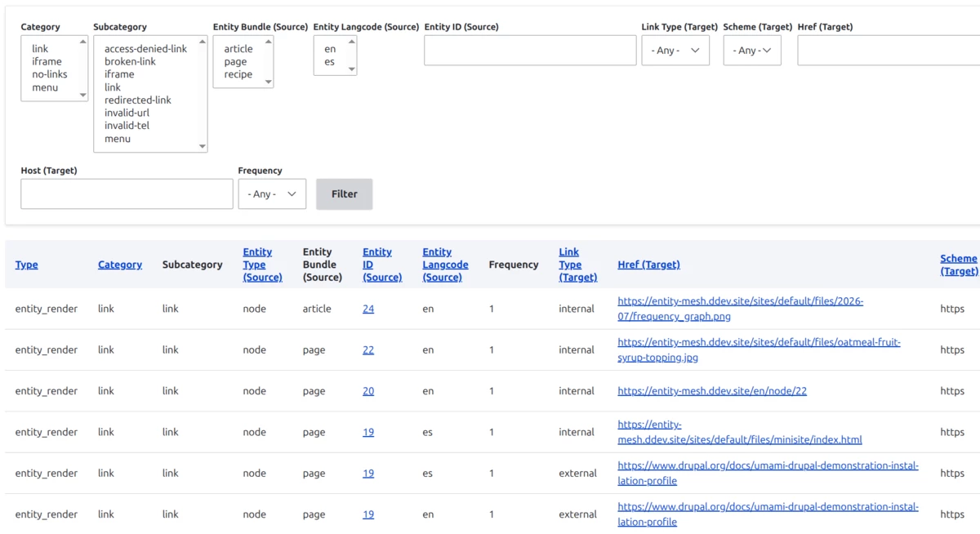Screen dimensions: 980x534
Task: Open entity ID 22 link
Action: click(368, 349)
